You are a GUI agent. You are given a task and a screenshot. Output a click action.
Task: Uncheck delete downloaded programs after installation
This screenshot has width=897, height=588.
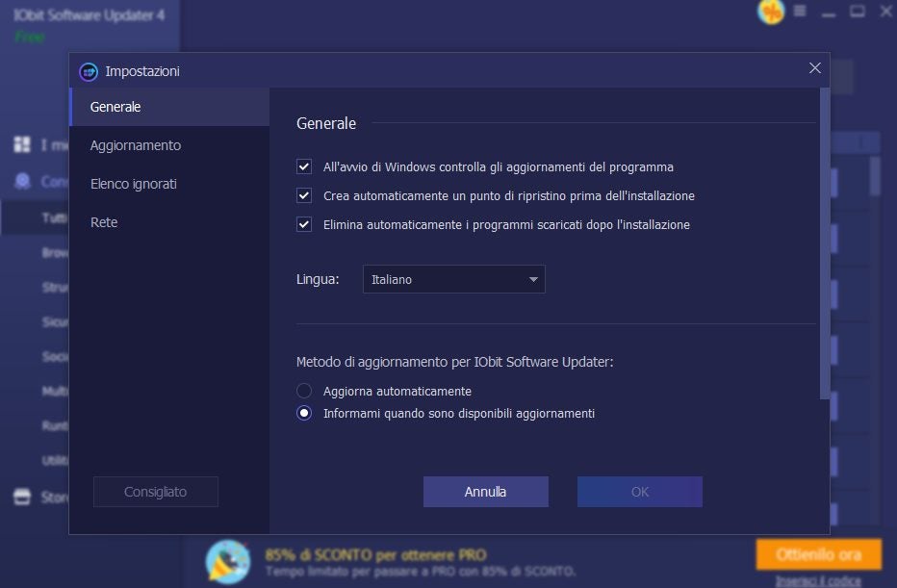click(304, 224)
